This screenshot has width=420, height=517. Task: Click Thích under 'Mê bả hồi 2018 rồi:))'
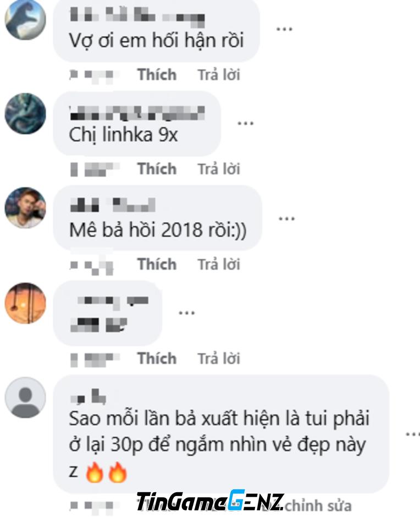157,264
